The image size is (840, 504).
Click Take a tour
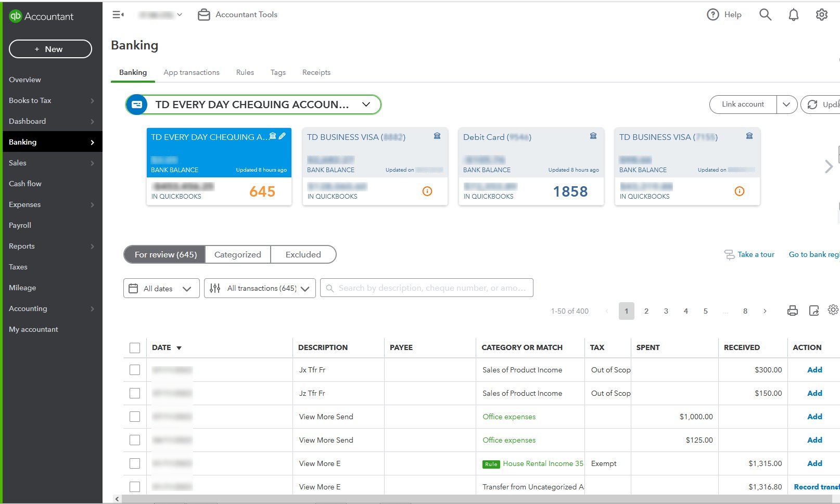(755, 254)
